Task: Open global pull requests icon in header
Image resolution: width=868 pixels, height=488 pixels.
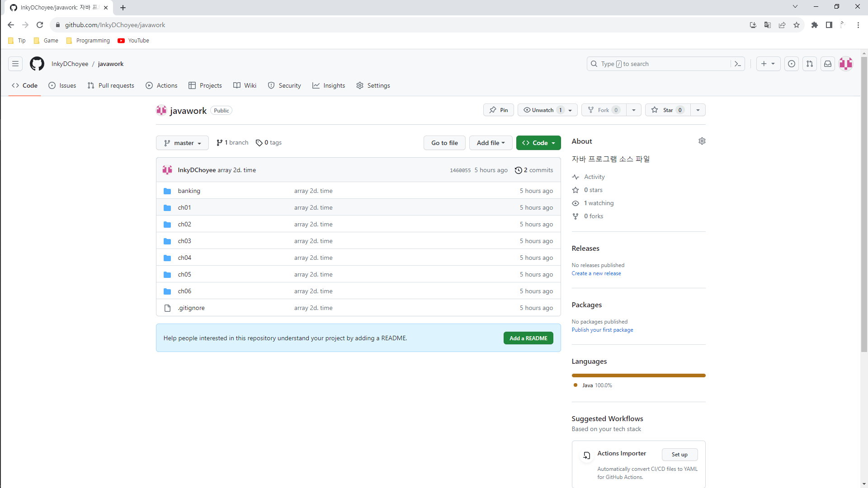Action: pyautogui.click(x=809, y=64)
